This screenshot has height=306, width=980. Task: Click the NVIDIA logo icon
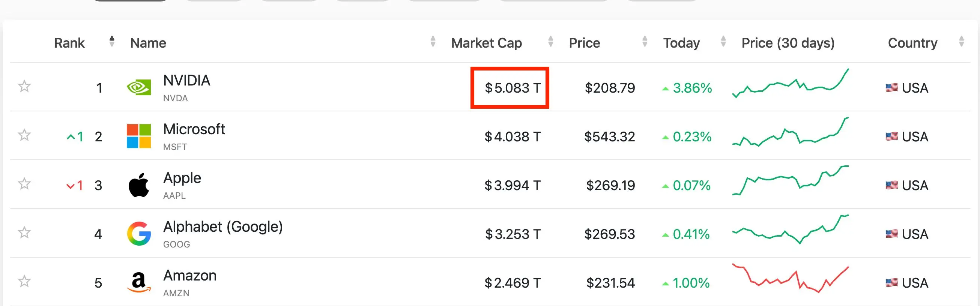click(138, 87)
